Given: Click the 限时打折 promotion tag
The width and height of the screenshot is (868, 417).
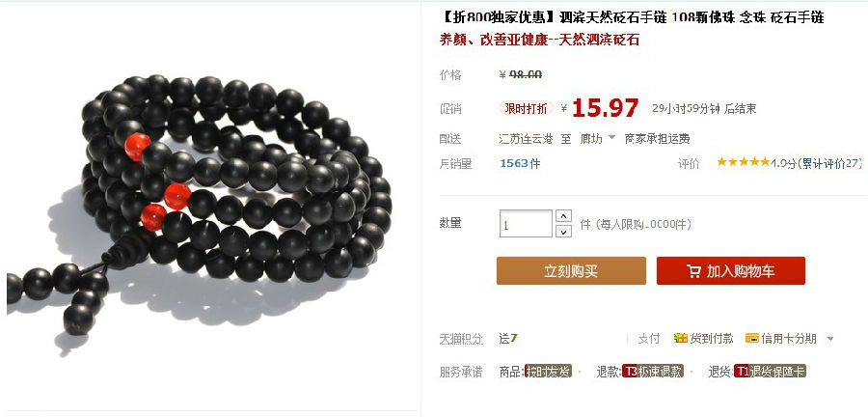Looking at the screenshot, I should pyautogui.click(x=526, y=108).
